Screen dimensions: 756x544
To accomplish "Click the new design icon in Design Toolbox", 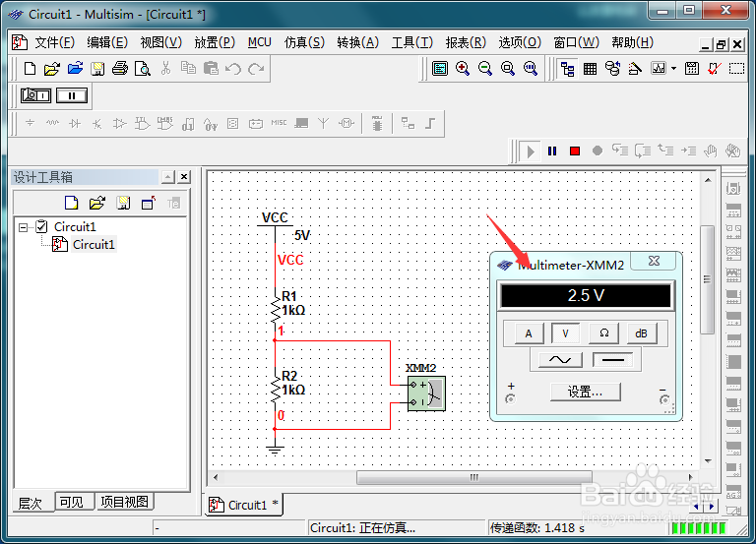I will (x=71, y=203).
